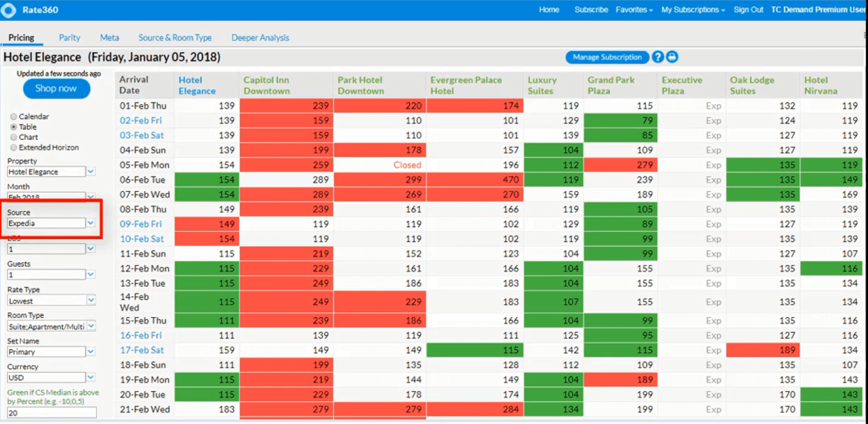868x424 pixels.
Task: Click the red 284 Evergreen cell on 21-Feb
Action: pyautogui.click(x=475, y=409)
